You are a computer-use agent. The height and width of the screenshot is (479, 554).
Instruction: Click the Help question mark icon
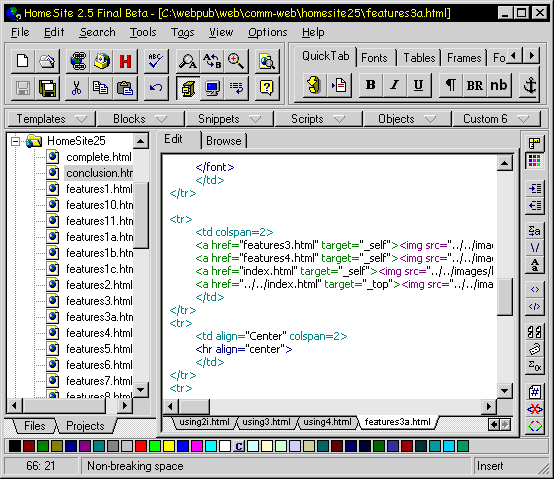267,88
